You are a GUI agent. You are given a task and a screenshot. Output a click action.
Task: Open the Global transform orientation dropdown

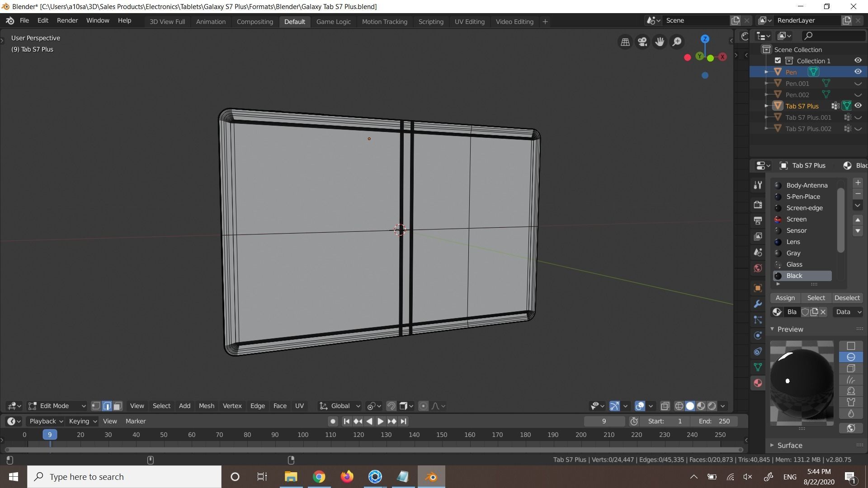340,406
